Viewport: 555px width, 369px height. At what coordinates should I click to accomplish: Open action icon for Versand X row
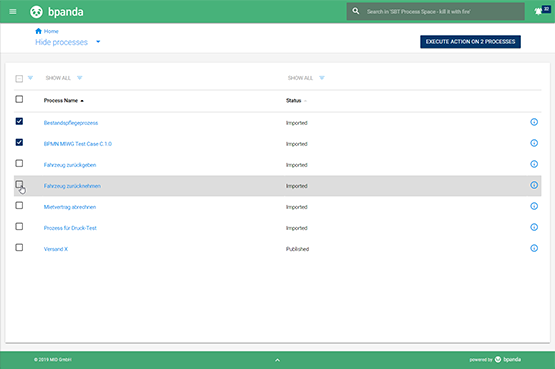pos(534,248)
